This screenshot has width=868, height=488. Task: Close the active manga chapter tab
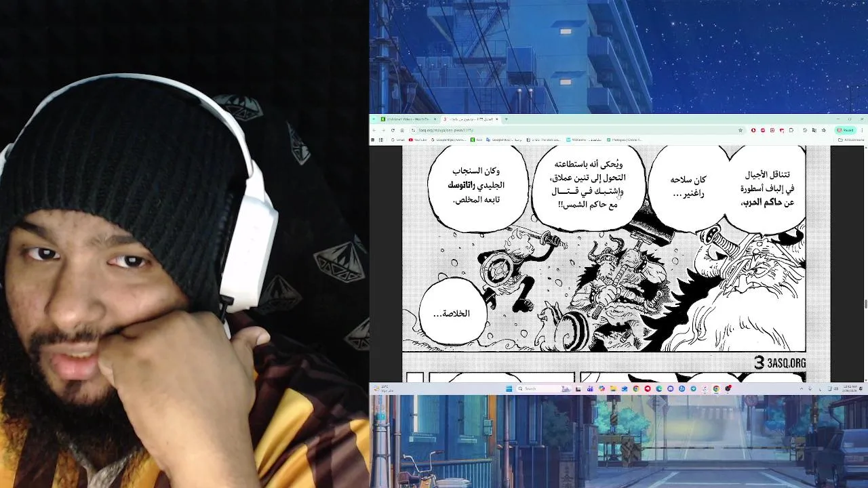pyautogui.click(x=497, y=119)
